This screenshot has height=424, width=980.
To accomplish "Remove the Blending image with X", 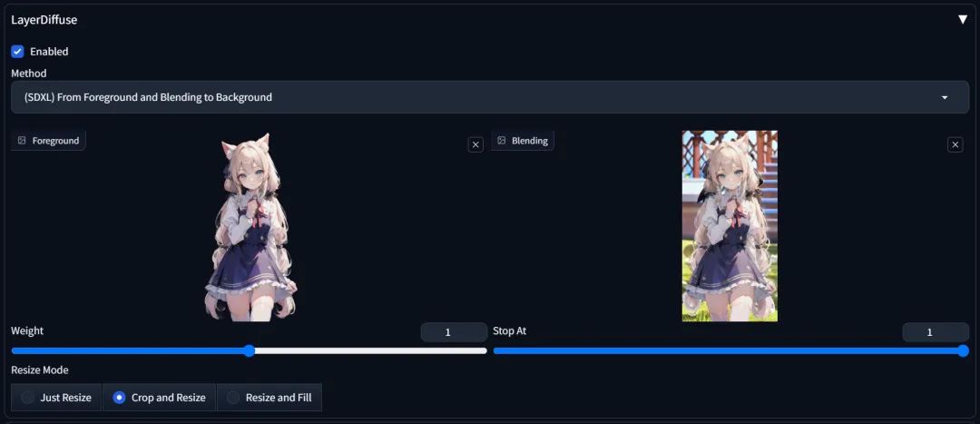I will tap(955, 144).
